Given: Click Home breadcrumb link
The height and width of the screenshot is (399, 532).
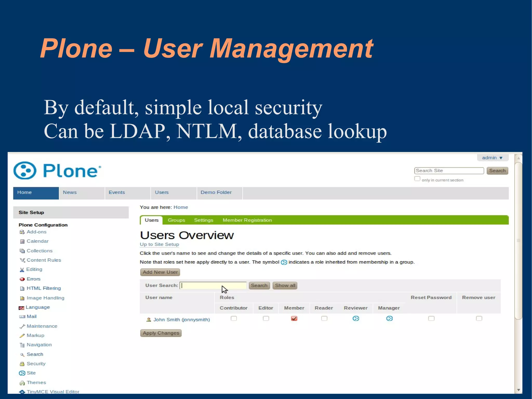Looking at the screenshot, I should pos(181,207).
